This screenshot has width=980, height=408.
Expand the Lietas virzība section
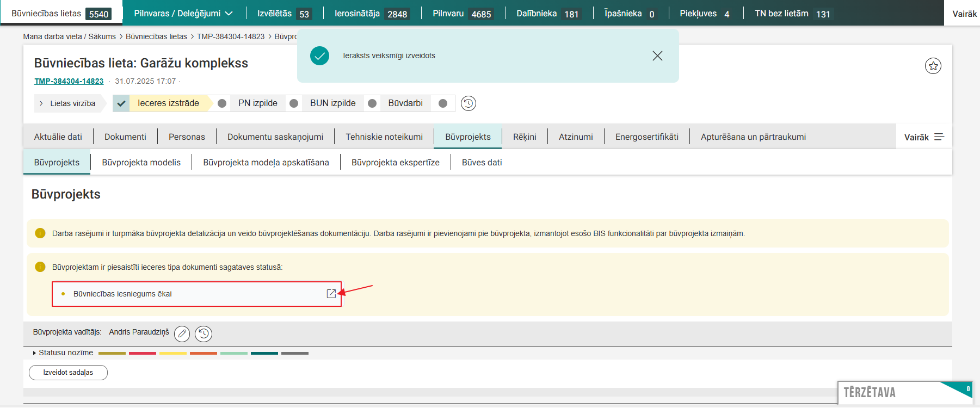click(66, 103)
